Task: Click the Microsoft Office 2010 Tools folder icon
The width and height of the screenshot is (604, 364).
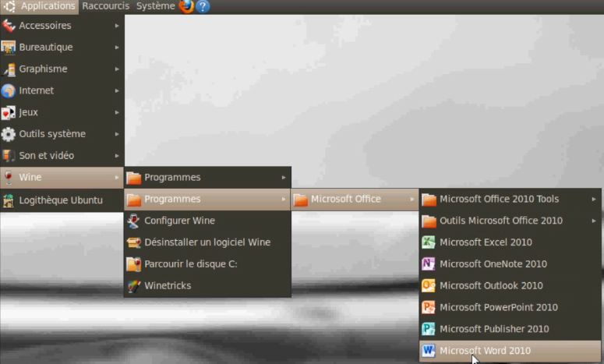Action: coord(429,199)
